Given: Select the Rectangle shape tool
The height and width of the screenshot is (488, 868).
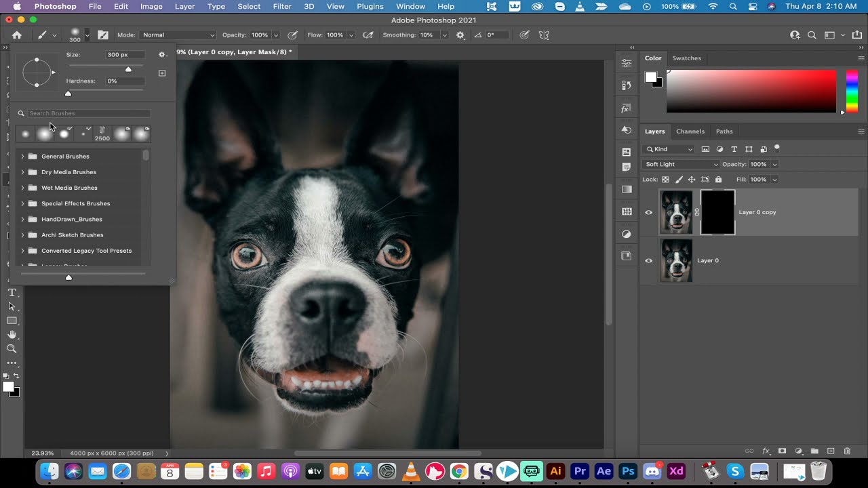Looking at the screenshot, I should (12, 321).
